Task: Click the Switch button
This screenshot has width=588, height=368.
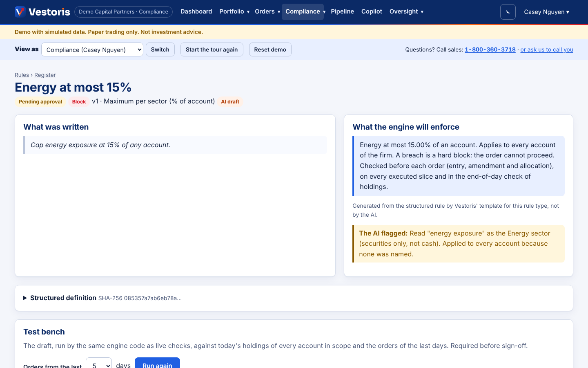Action: [x=160, y=49]
